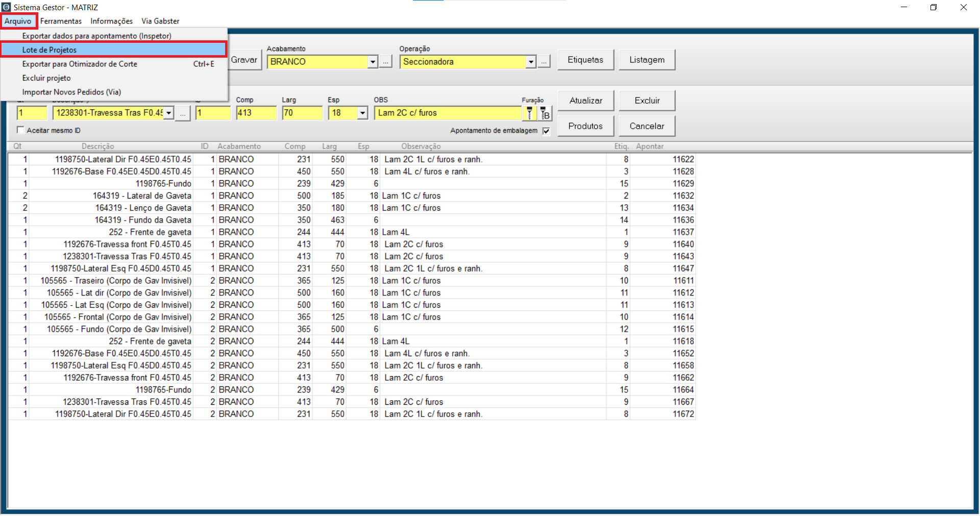
Task: Click the Gravar button
Action: click(x=244, y=60)
